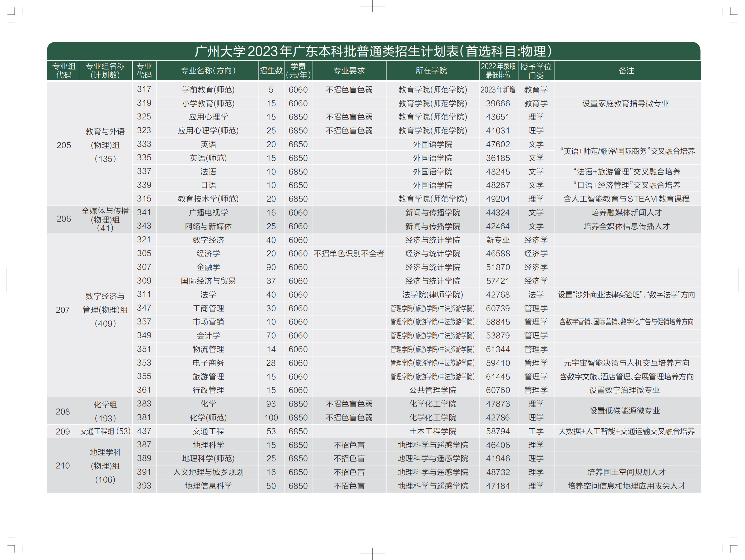745x560 pixels.
Task: Click the 地理信息科学 major name
Action: (x=208, y=486)
